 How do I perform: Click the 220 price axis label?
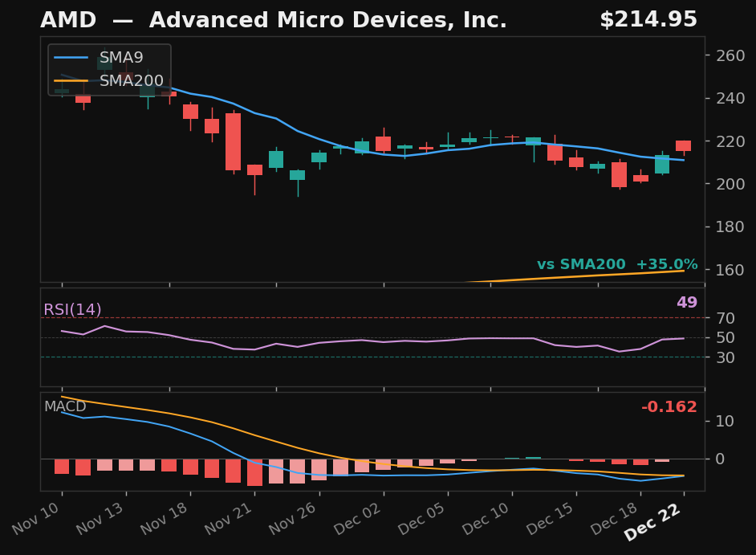click(730, 141)
